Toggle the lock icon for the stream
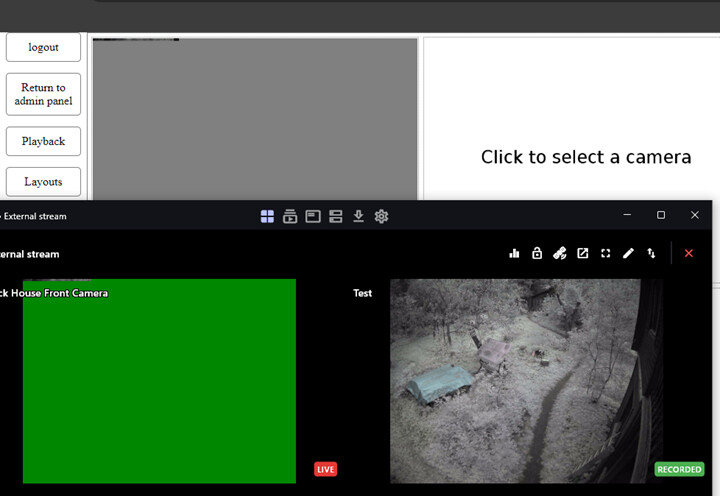 [537, 254]
